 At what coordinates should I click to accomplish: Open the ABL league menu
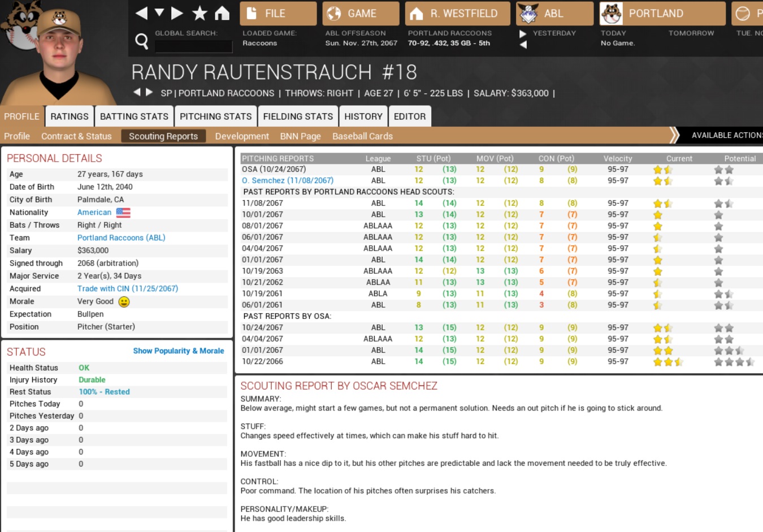pyautogui.click(x=554, y=14)
